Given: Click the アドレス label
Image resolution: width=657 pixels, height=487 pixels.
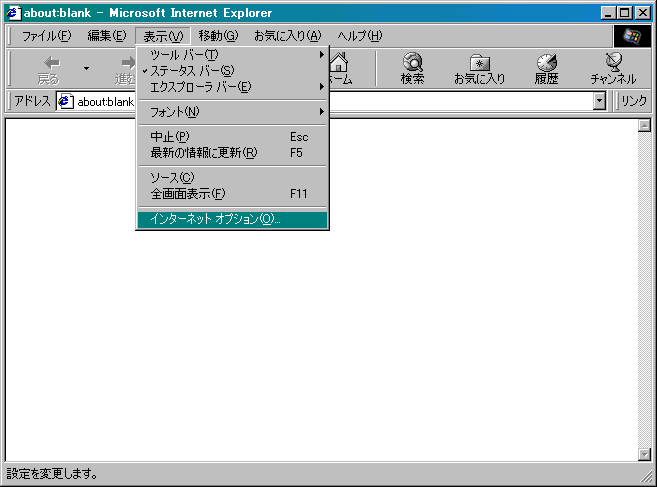Looking at the screenshot, I should 32,101.
